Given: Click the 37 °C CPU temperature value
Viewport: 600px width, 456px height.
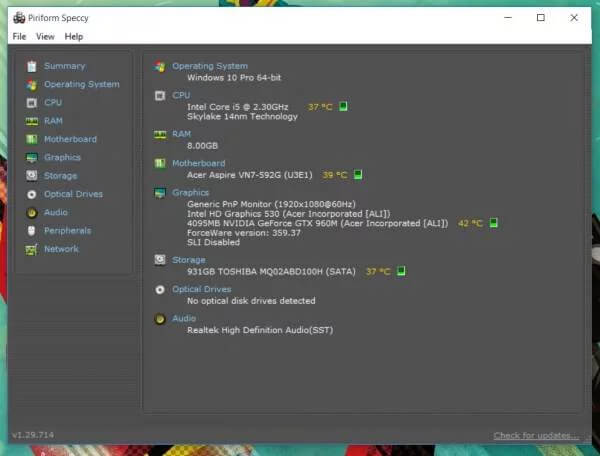Looking at the screenshot, I should pyautogui.click(x=320, y=107).
